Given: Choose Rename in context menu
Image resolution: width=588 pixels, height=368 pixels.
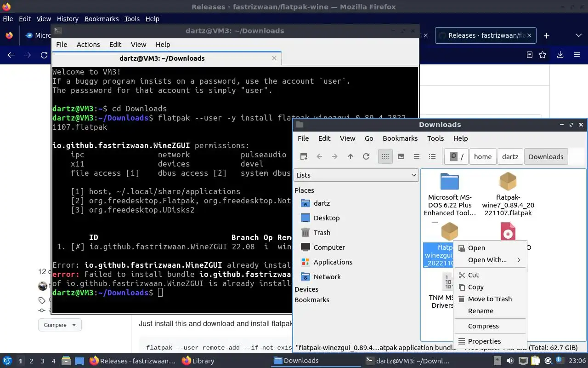Looking at the screenshot, I should [490, 311].
